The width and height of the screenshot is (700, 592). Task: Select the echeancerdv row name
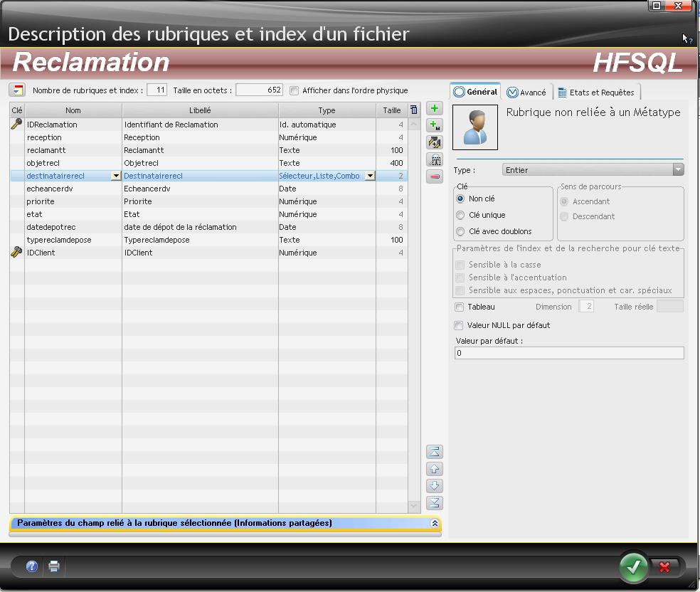pos(73,189)
